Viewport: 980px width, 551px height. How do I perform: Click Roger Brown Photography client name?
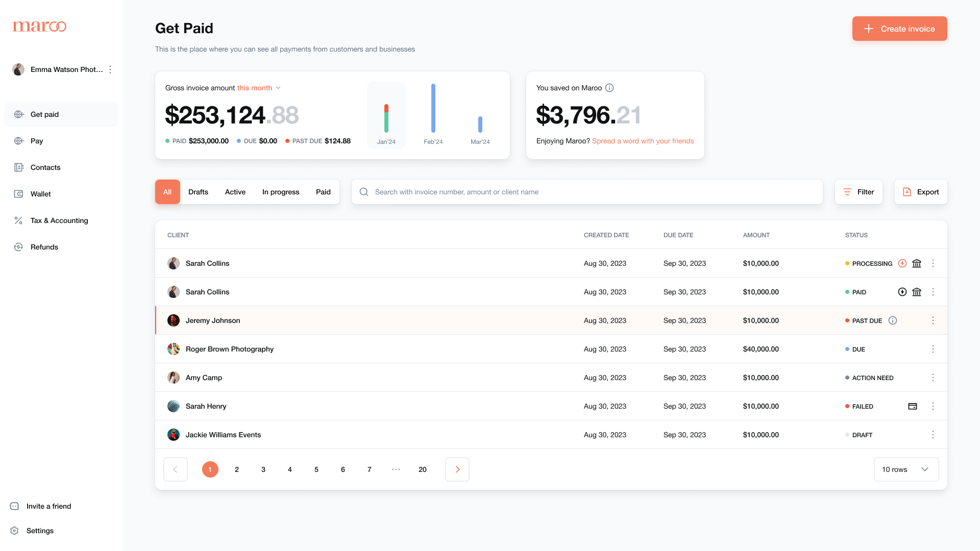tap(230, 349)
